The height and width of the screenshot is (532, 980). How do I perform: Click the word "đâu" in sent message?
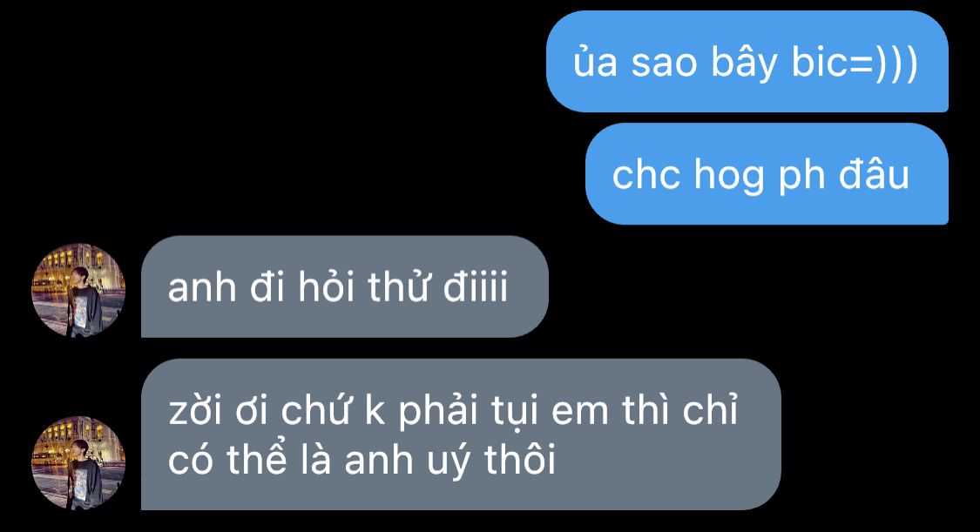(x=873, y=173)
